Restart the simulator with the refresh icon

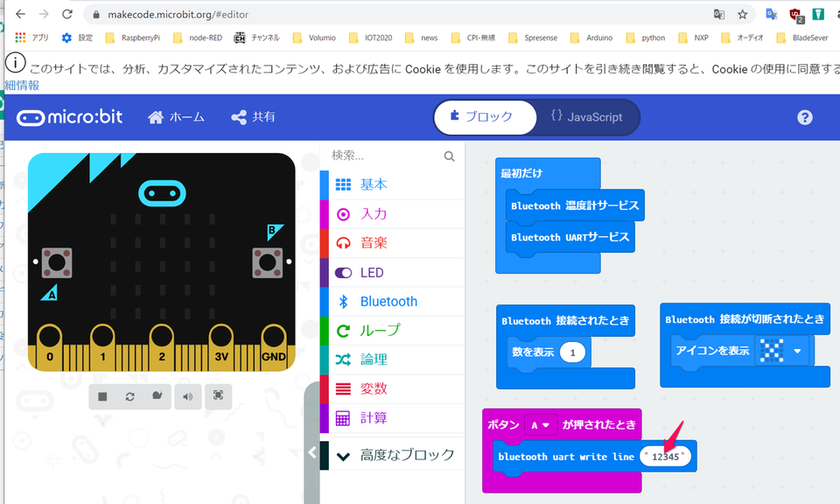tap(129, 396)
